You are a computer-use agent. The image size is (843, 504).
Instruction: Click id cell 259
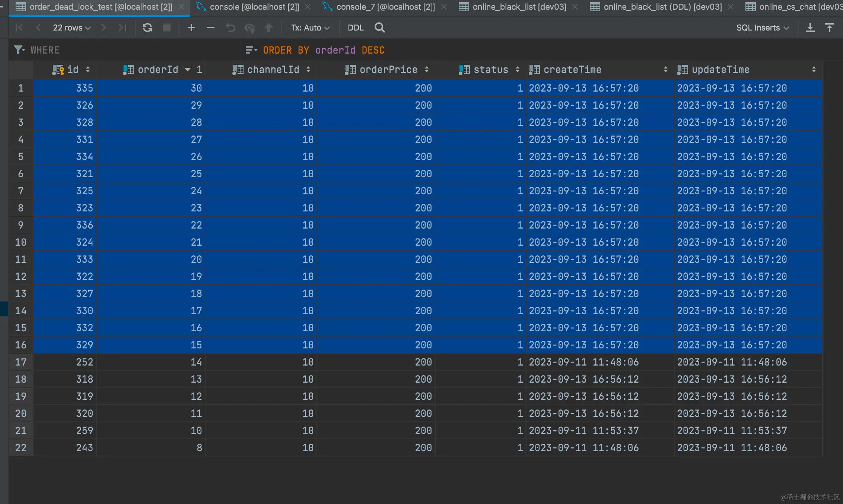[x=65, y=431]
